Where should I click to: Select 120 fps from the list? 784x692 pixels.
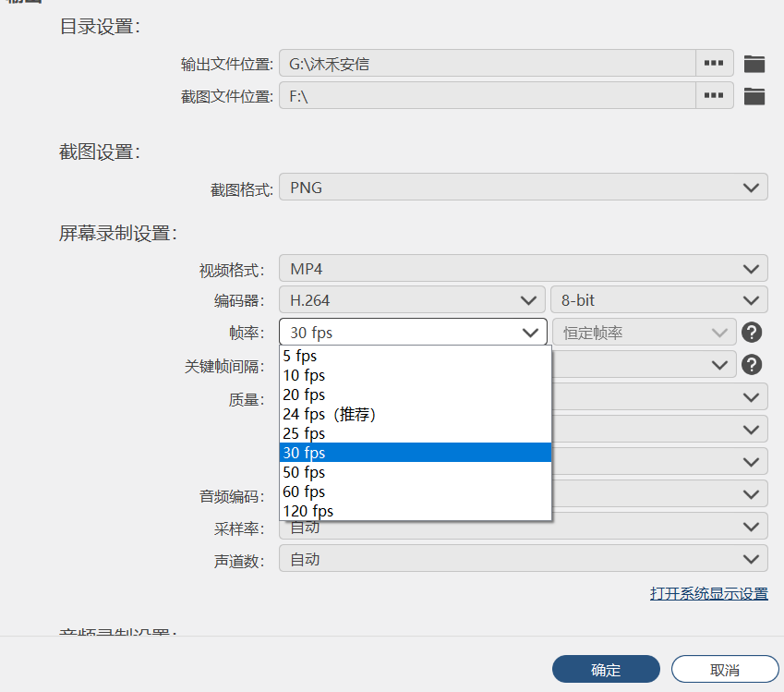pyautogui.click(x=415, y=511)
